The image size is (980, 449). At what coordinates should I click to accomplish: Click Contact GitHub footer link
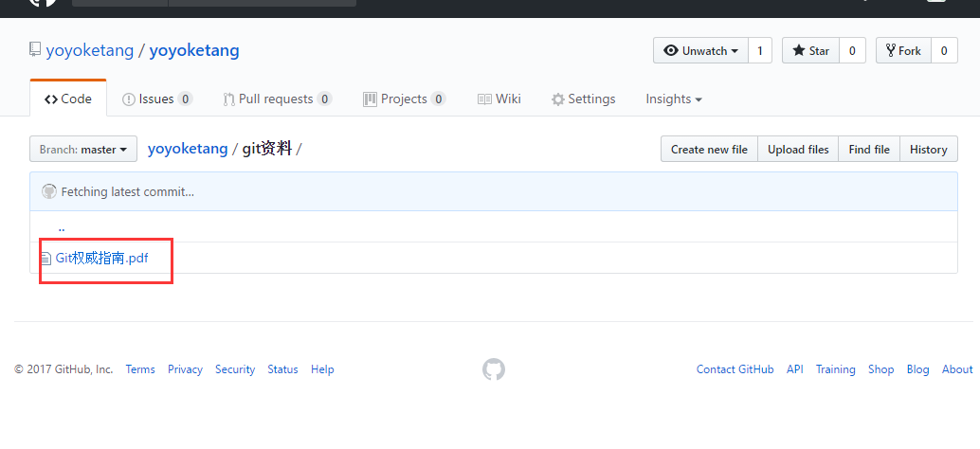click(x=735, y=369)
